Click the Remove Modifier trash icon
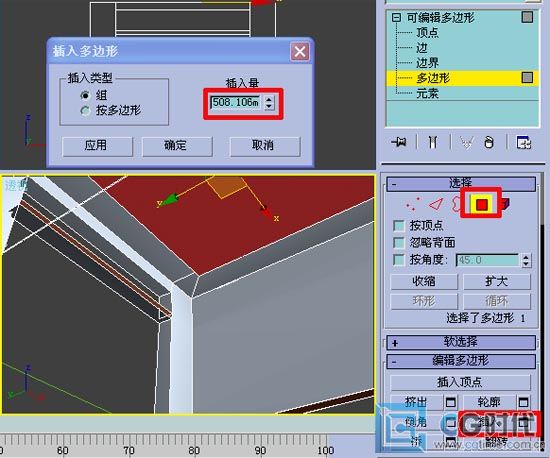This screenshot has width=550, height=458. (489, 142)
